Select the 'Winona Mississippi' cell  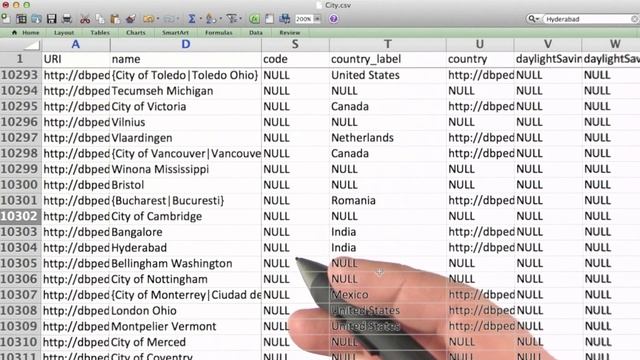point(186,169)
